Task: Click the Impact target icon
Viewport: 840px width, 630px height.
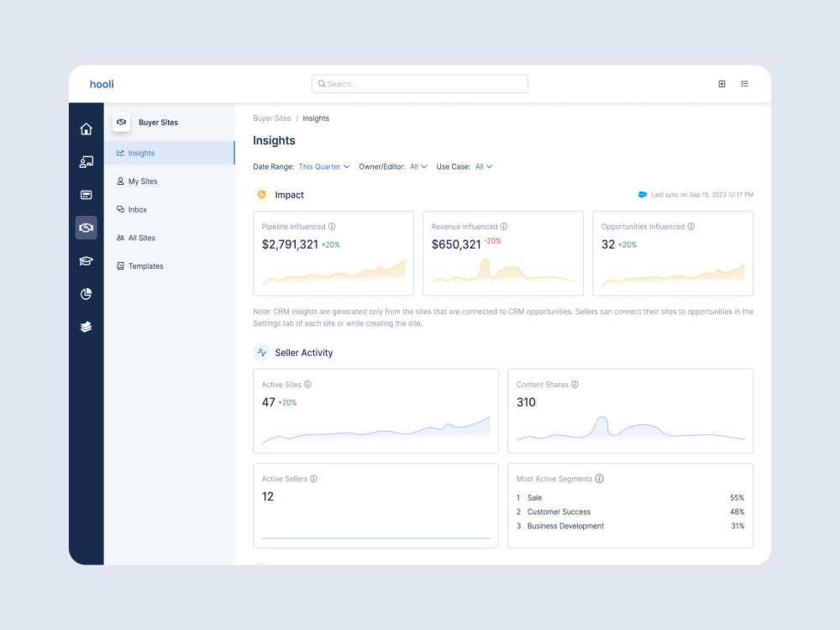Action: [x=261, y=195]
